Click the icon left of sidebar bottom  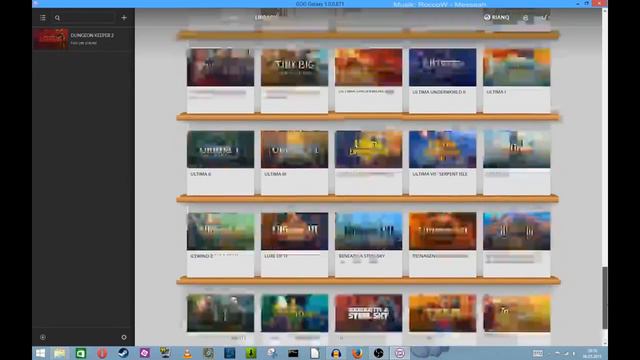43,337
